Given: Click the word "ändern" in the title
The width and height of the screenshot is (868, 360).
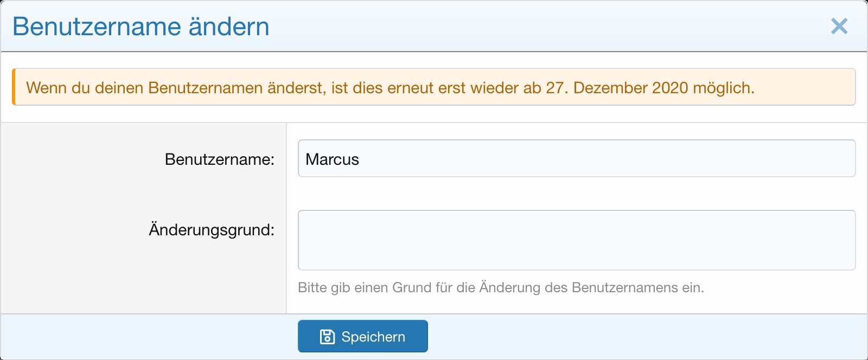Looking at the screenshot, I should point(228,27).
